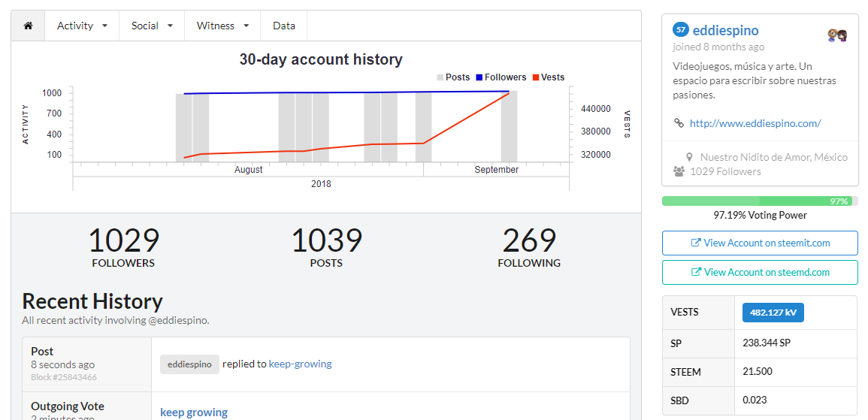This screenshot has width=868, height=420.
Task: Switch to the Data tab
Action: point(284,26)
